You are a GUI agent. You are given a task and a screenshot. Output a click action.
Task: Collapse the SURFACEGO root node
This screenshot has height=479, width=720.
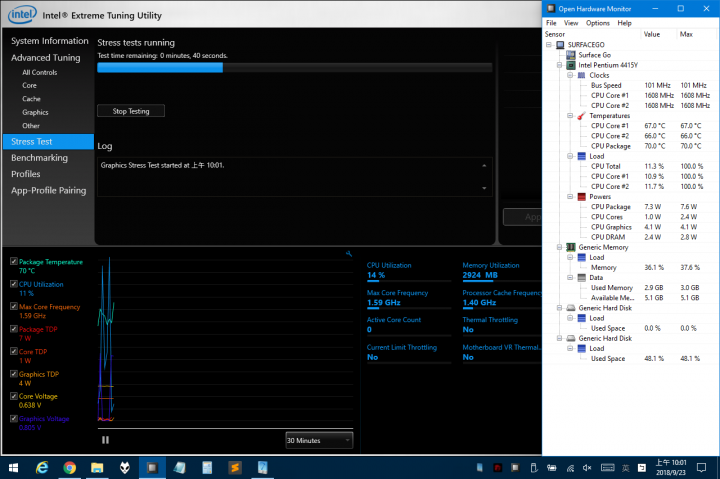[549, 45]
